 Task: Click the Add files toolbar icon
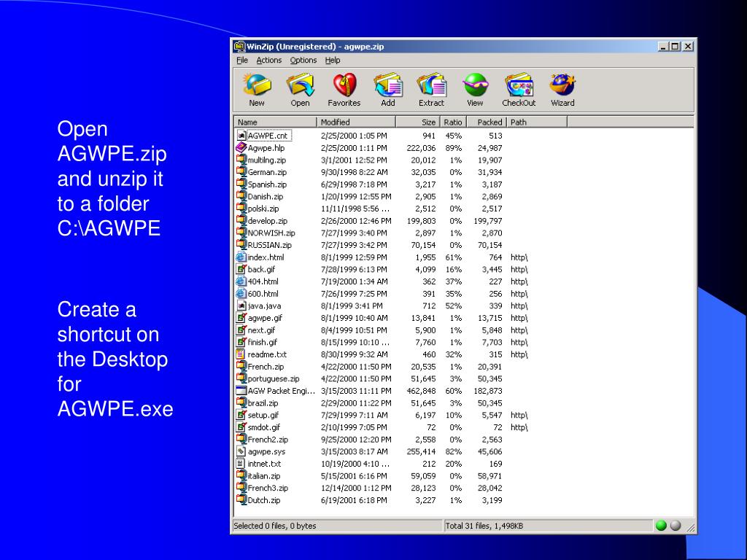388,85
